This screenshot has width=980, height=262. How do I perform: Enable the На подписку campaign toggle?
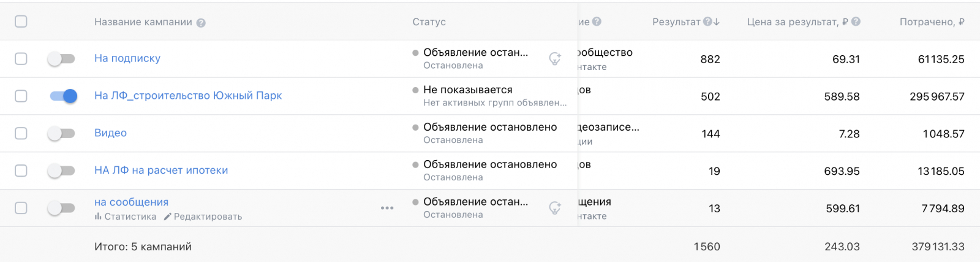[x=61, y=59]
